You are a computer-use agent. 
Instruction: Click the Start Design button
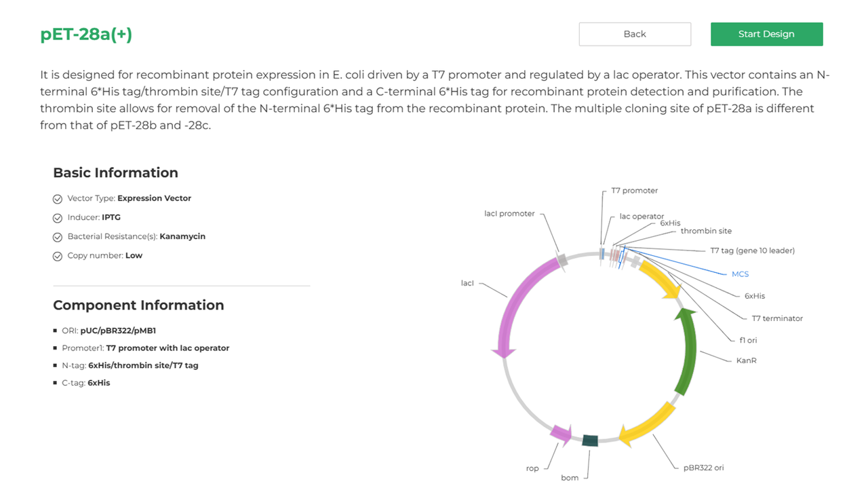click(766, 33)
